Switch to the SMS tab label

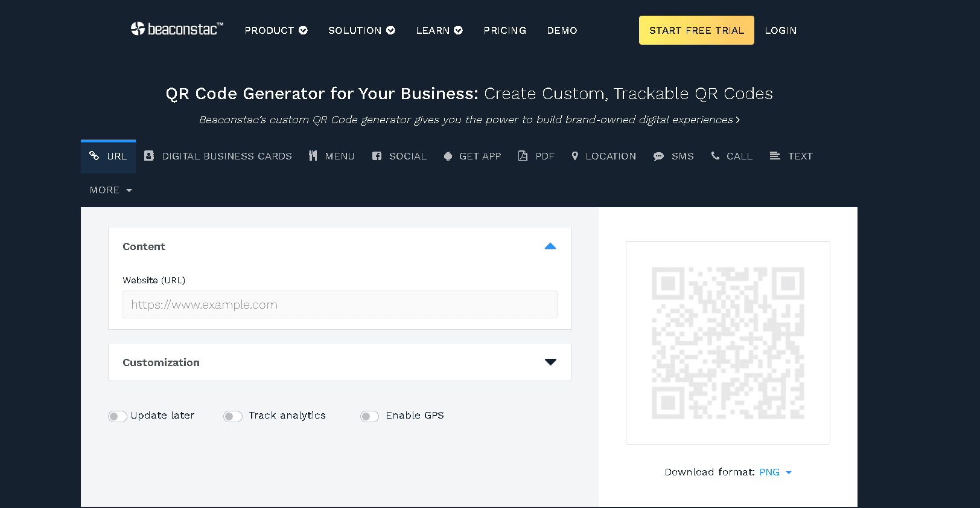[682, 156]
